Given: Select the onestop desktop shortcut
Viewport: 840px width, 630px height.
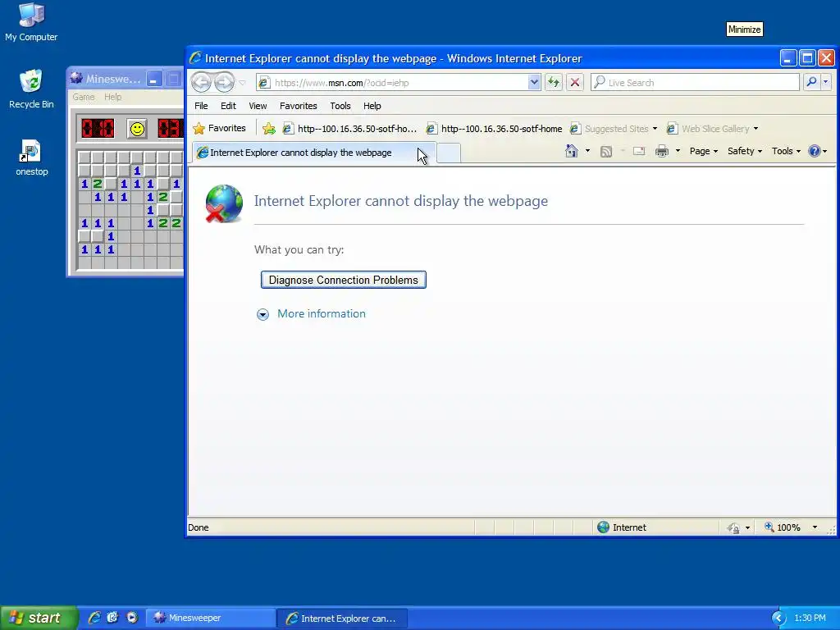Looking at the screenshot, I should coord(31,157).
